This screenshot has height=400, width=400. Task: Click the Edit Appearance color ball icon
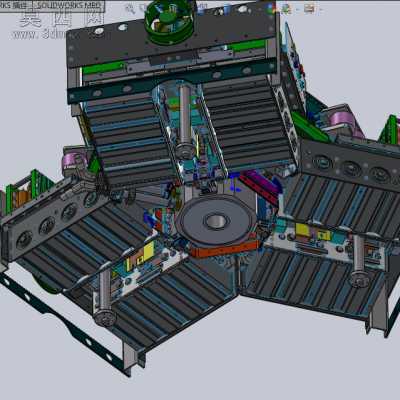tap(271, 9)
